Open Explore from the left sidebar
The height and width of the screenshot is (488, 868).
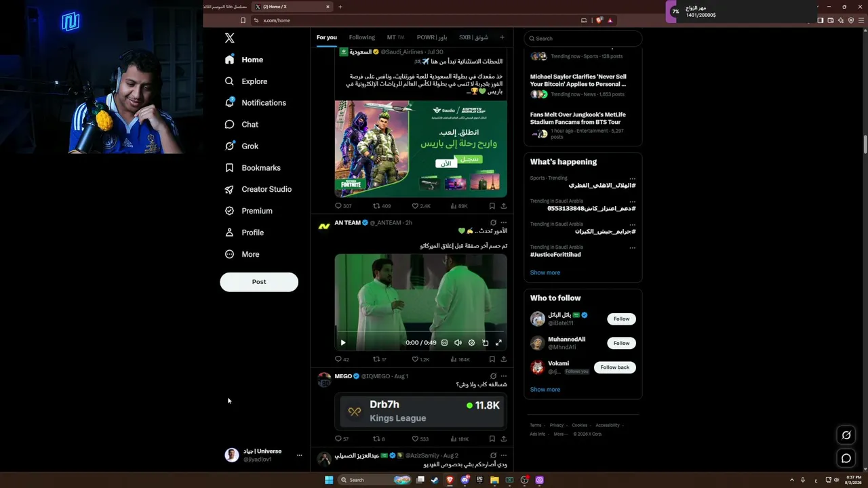coord(246,81)
